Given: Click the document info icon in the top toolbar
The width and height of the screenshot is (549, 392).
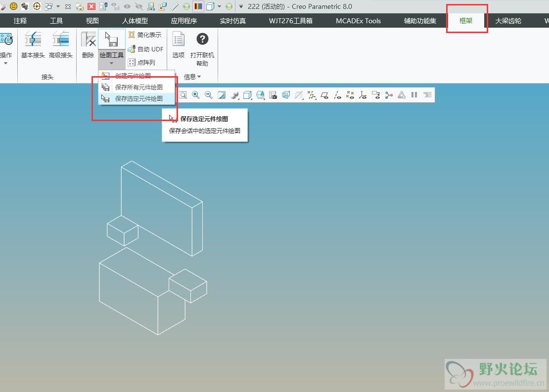Looking at the screenshot, I should pyautogui.click(x=103, y=6).
